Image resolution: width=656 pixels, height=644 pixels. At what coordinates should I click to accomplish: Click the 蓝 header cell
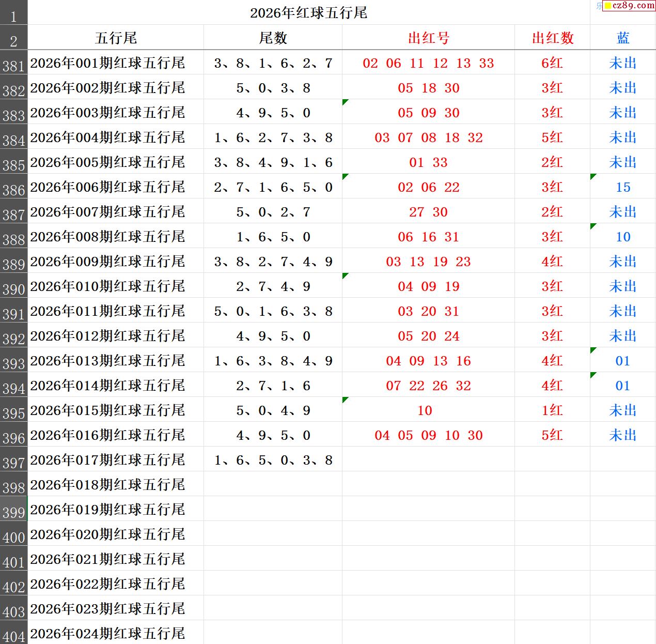coord(623,38)
